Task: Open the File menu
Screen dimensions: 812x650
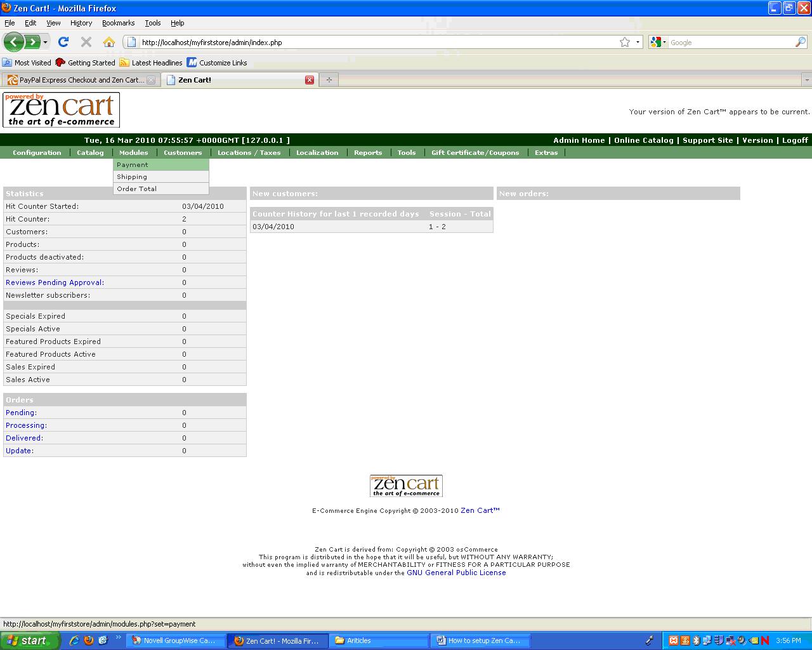Action: [x=10, y=23]
